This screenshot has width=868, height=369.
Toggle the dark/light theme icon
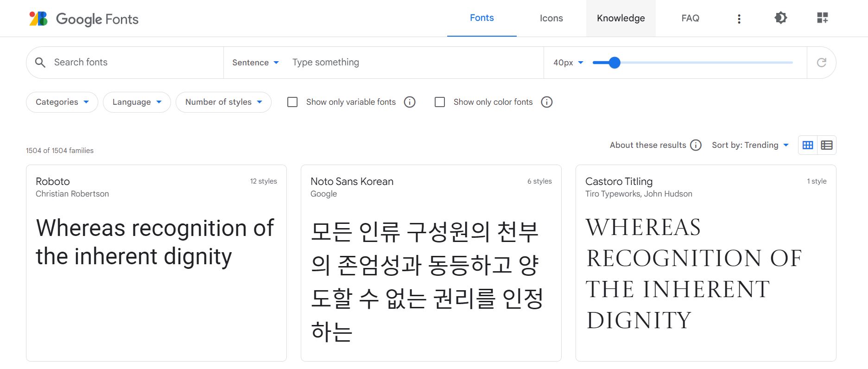point(781,18)
